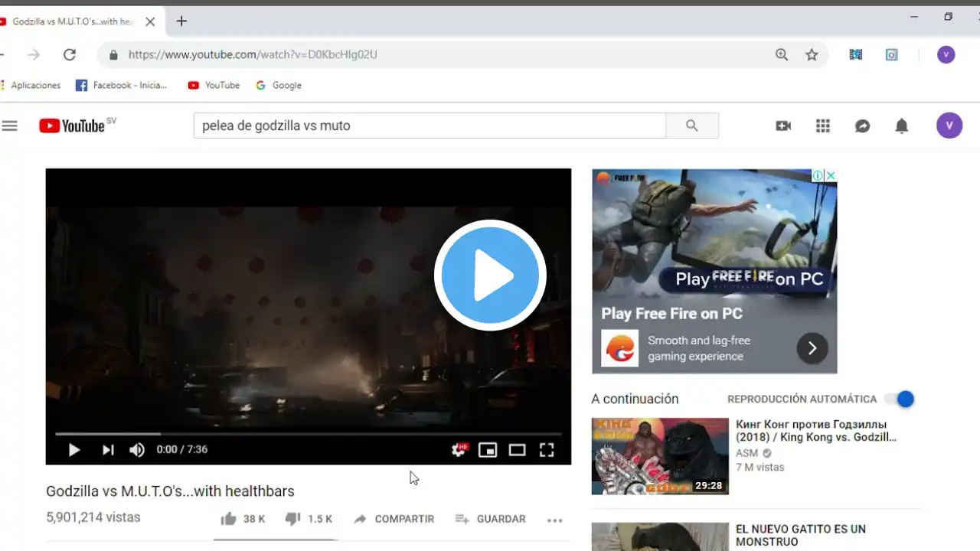Activate the miniplayer icon
The height and width of the screenshot is (551, 980).
coord(488,450)
